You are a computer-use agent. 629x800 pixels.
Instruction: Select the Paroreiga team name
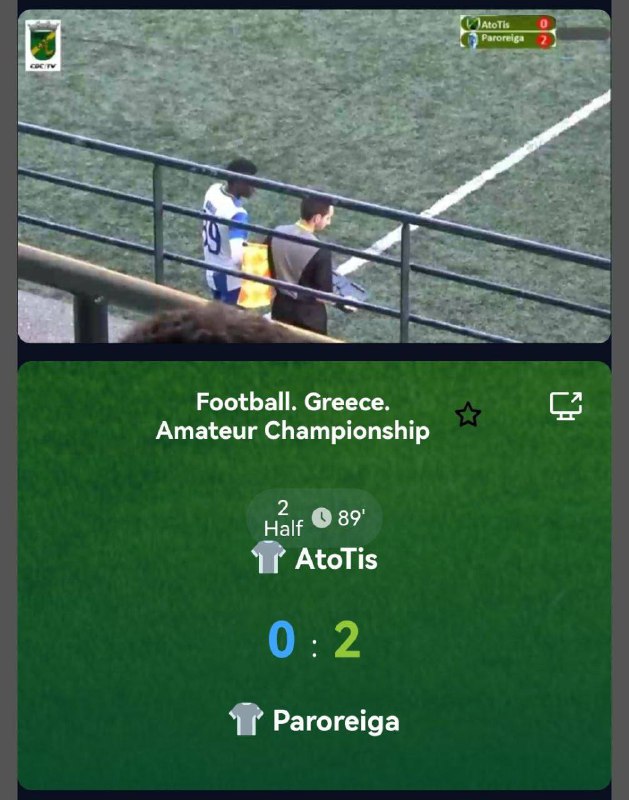[x=336, y=721]
